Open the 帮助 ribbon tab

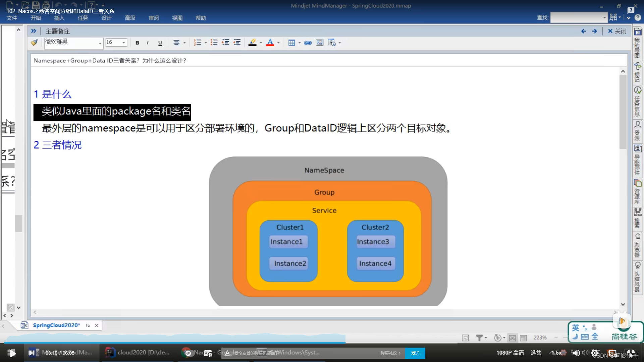[201, 18]
